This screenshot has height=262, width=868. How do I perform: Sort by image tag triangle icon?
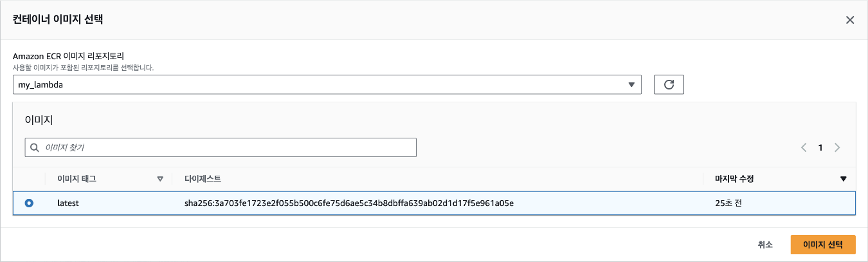(x=160, y=179)
